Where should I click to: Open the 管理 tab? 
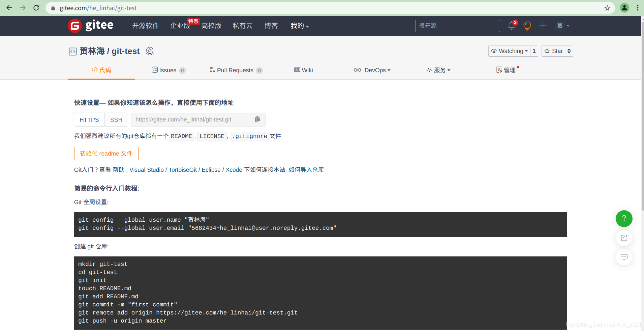click(x=506, y=70)
